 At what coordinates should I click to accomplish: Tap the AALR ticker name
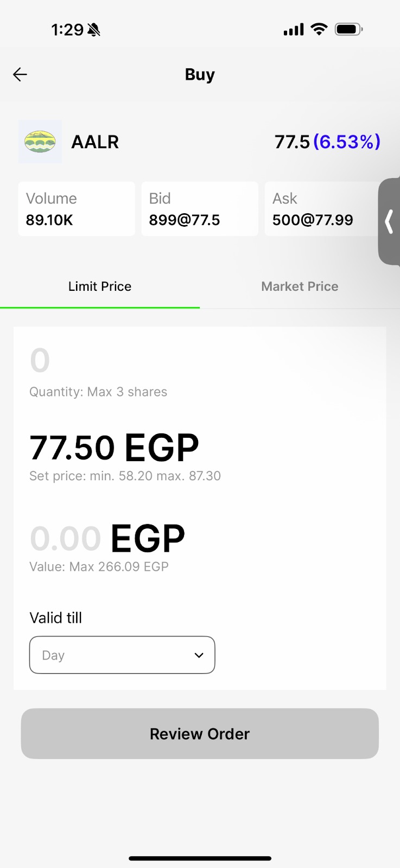pyautogui.click(x=95, y=142)
